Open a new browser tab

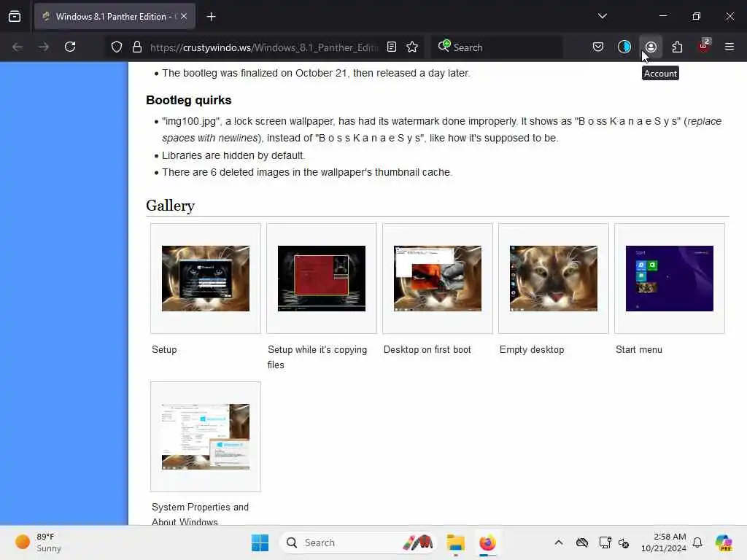[211, 17]
